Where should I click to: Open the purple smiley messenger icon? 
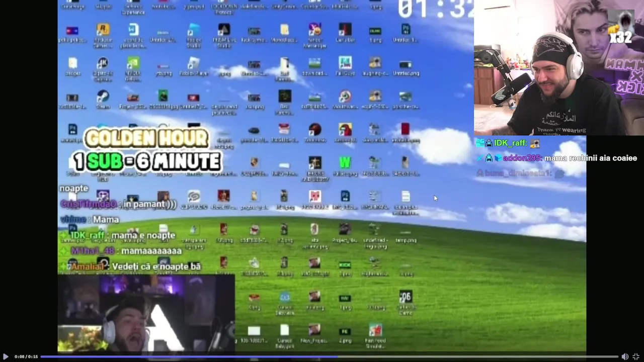pos(314,29)
